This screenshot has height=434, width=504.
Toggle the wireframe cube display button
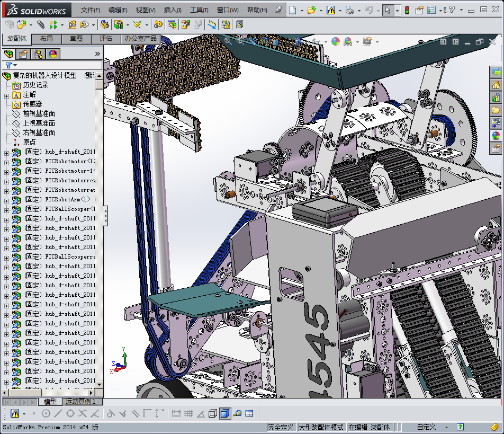(213, 413)
